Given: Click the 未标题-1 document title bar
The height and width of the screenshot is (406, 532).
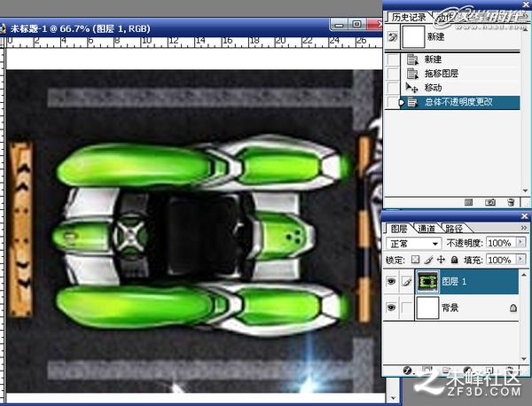Looking at the screenshot, I should 192,28.
